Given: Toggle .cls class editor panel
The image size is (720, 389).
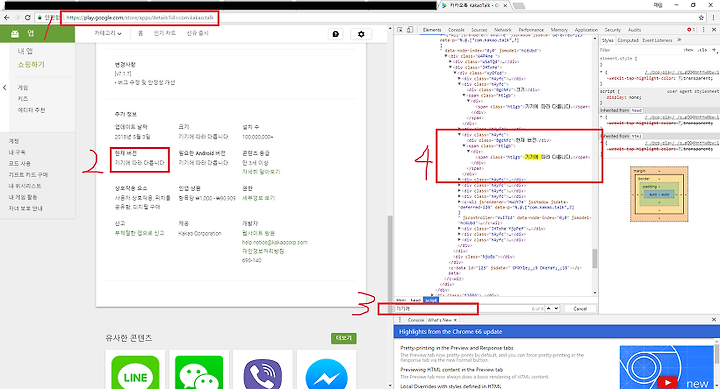Looking at the screenshot, I should pos(703,50).
